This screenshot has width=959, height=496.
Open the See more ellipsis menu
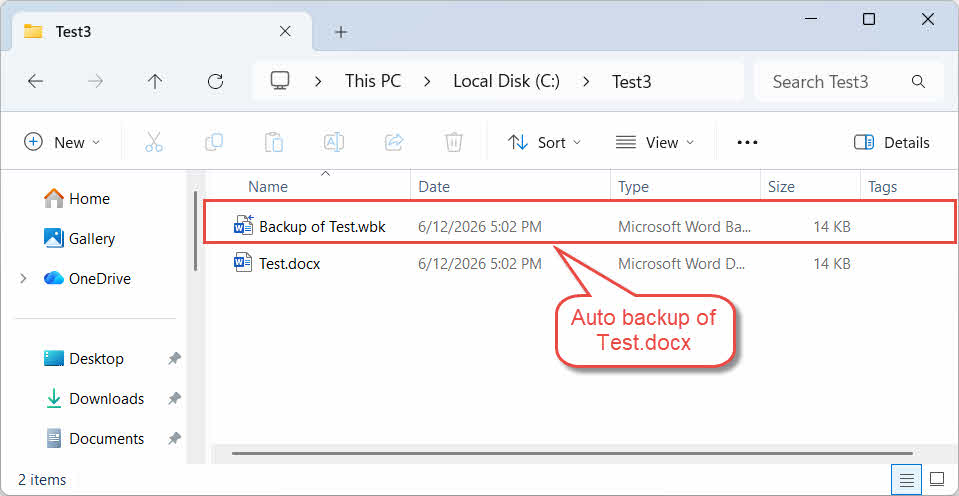pyautogui.click(x=747, y=143)
